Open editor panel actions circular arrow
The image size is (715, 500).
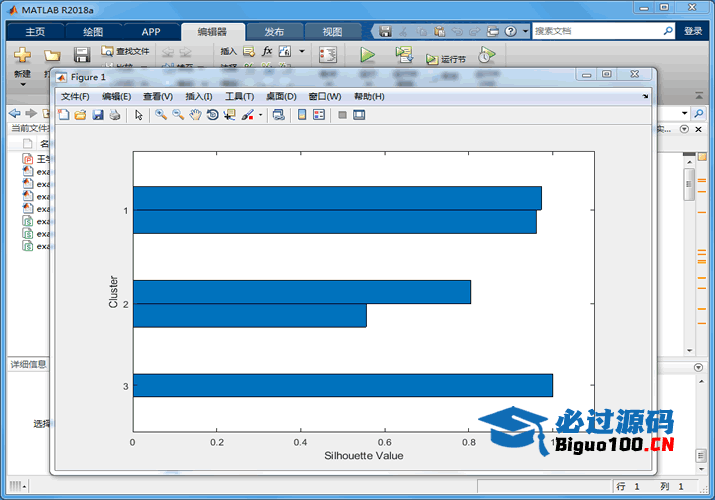click(684, 129)
